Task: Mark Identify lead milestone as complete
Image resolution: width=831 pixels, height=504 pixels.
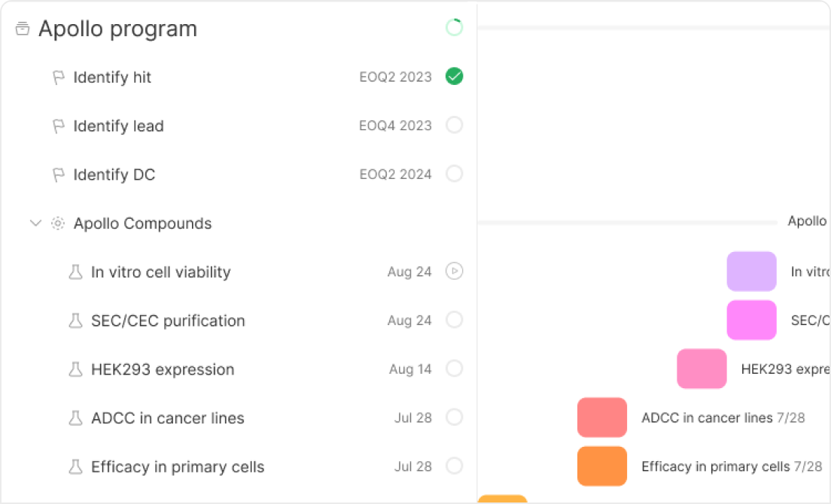Action: point(454,125)
